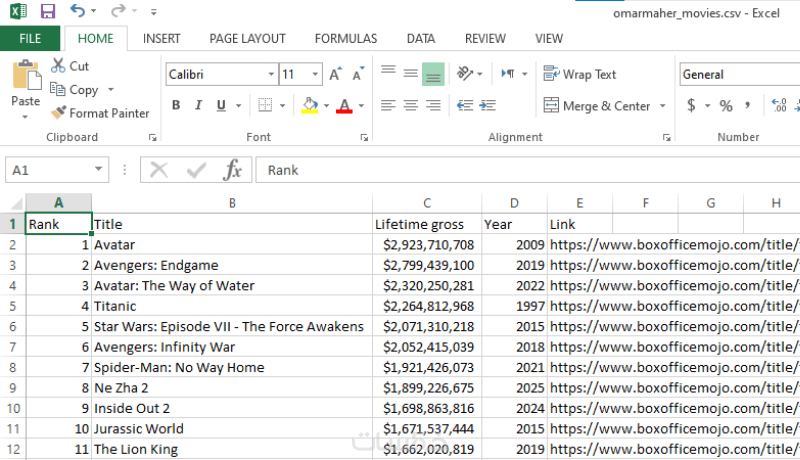Decrease the cell indent

pyautogui.click(x=465, y=105)
